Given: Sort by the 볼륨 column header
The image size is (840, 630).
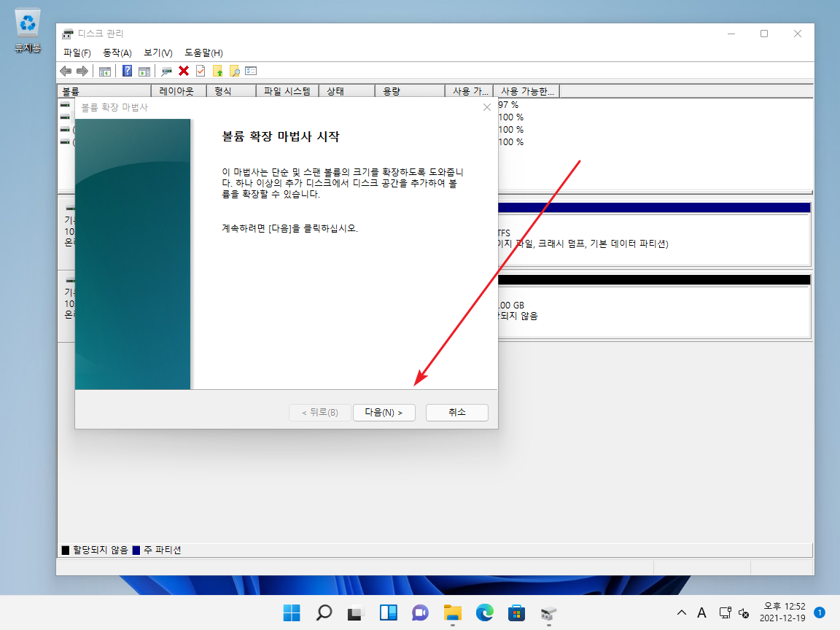Looking at the screenshot, I should click(104, 91).
